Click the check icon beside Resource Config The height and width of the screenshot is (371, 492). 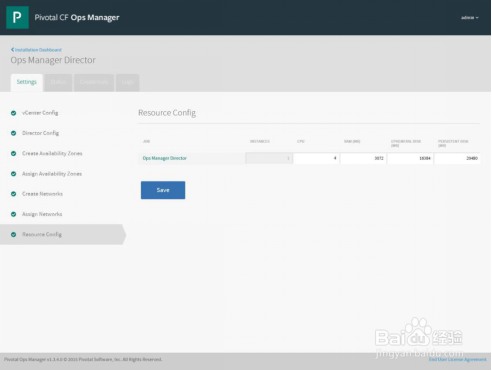point(13,235)
